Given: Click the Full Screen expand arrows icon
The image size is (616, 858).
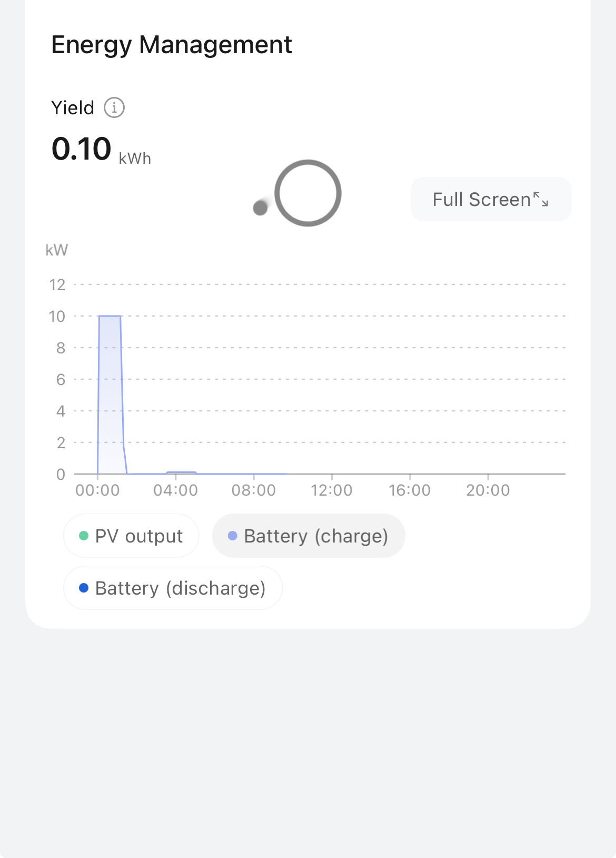Looking at the screenshot, I should (x=541, y=199).
